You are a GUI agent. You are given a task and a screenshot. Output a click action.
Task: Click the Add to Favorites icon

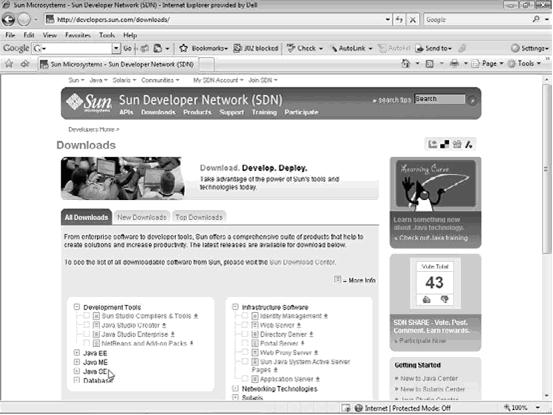(x=25, y=64)
